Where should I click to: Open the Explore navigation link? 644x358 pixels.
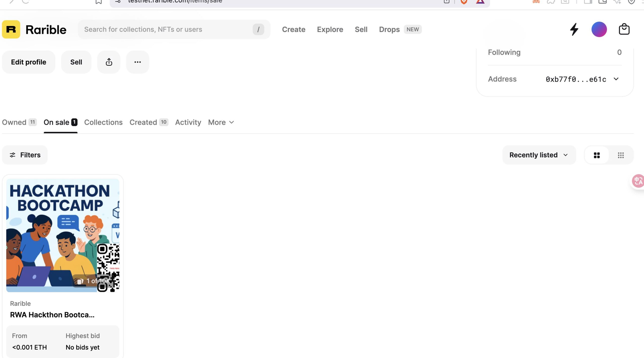click(x=330, y=29)
